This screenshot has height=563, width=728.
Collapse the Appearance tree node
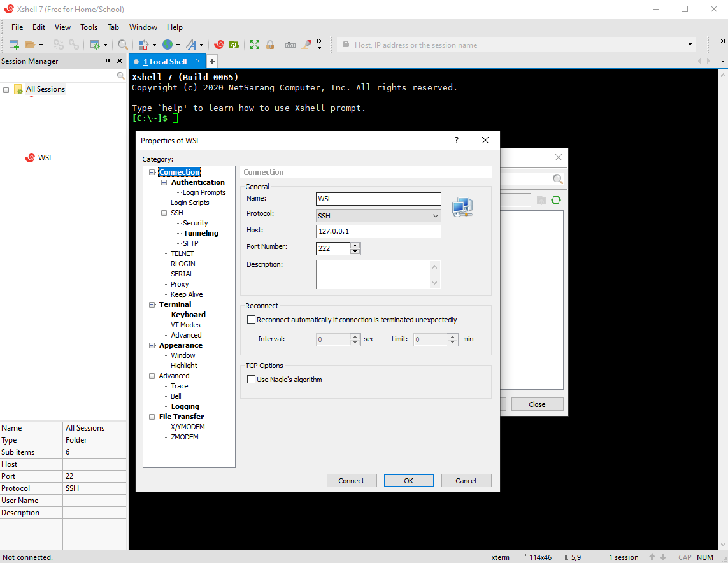click(x=152, y=345)
